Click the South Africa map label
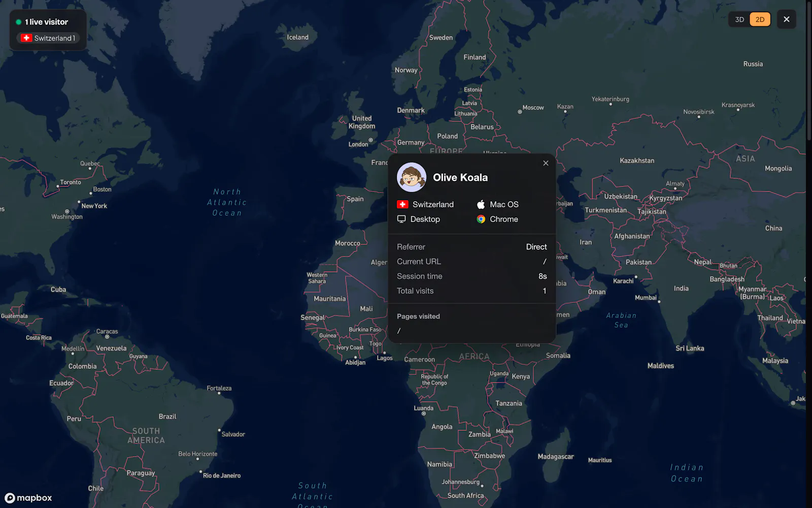 (x=465, y=495)
